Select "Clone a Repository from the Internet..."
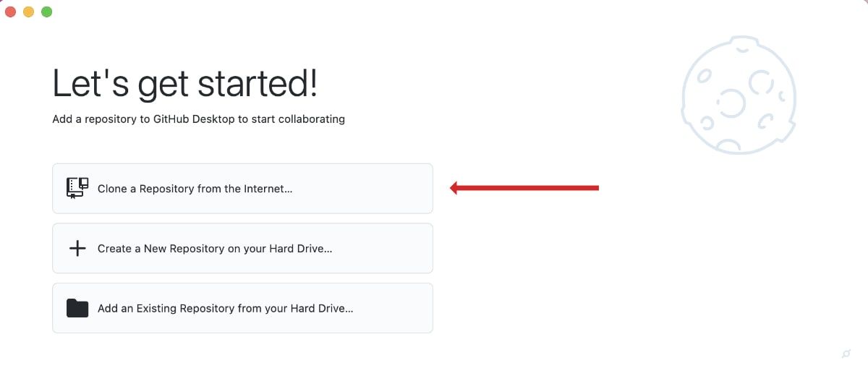Image resolution: width=868 pixels, height=376 pixels. [x=195, y=189]
